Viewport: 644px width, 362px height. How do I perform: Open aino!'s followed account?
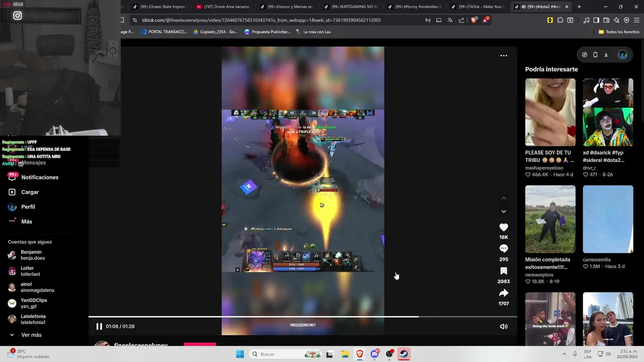point(31,287)
